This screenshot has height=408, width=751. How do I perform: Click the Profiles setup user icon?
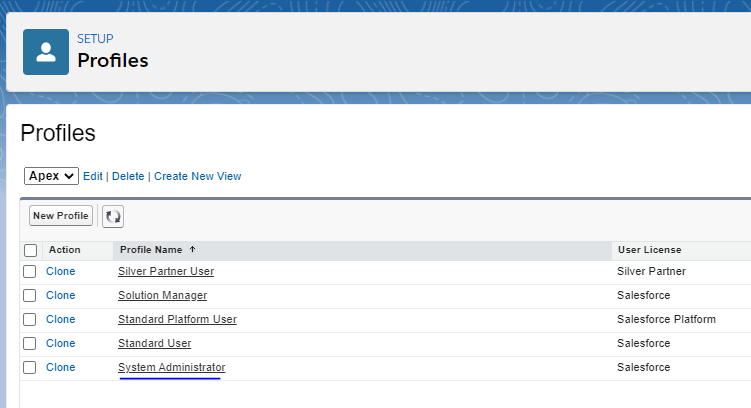(x=46, y=52)
